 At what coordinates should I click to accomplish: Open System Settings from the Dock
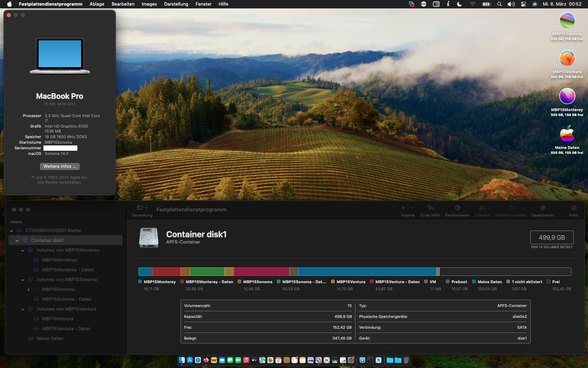(351, 360)
